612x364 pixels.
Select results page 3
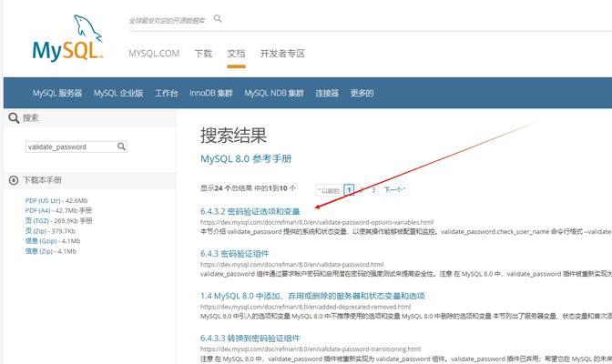point(373,190)
